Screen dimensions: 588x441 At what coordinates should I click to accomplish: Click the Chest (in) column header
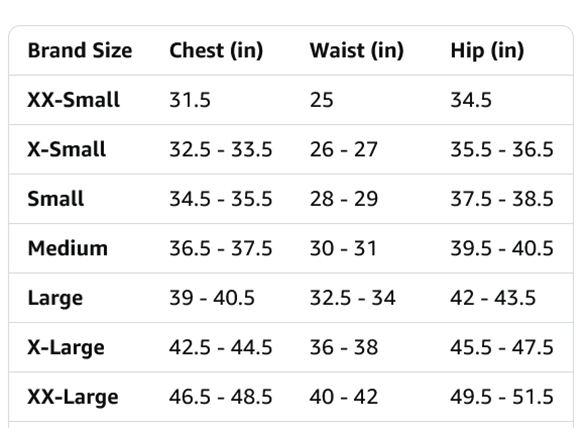[216, 51]
